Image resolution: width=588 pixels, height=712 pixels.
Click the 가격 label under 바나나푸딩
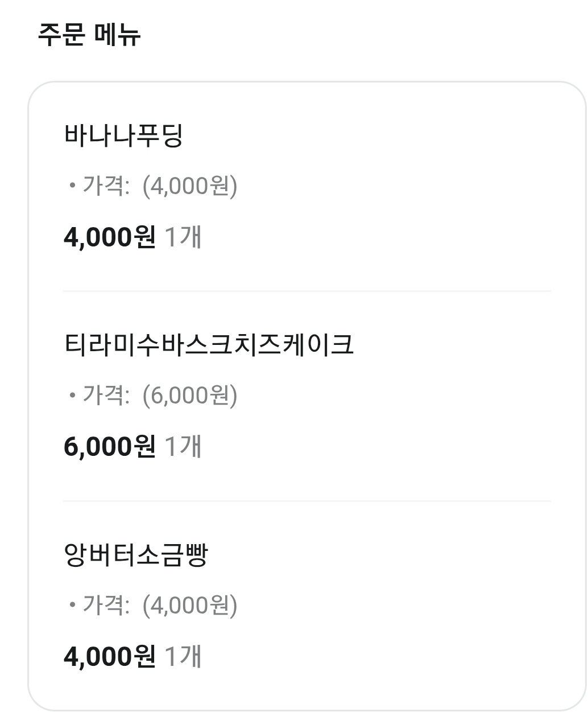point(102,186)
